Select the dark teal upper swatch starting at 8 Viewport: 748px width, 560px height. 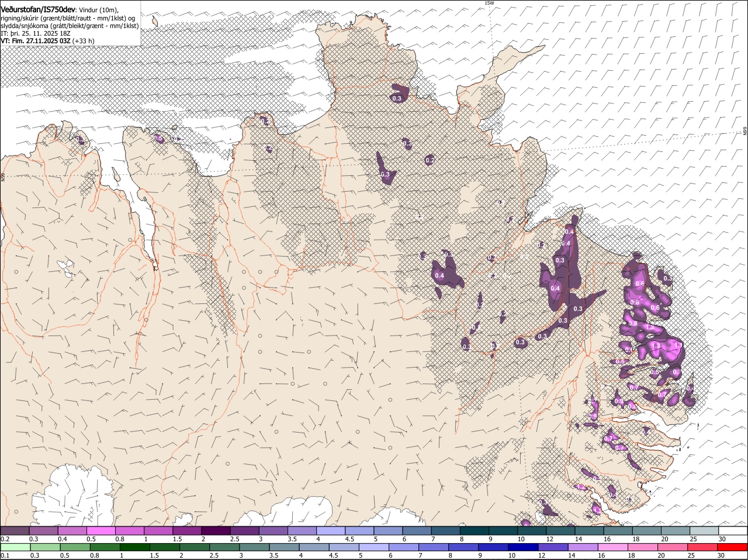coord(475,531)
